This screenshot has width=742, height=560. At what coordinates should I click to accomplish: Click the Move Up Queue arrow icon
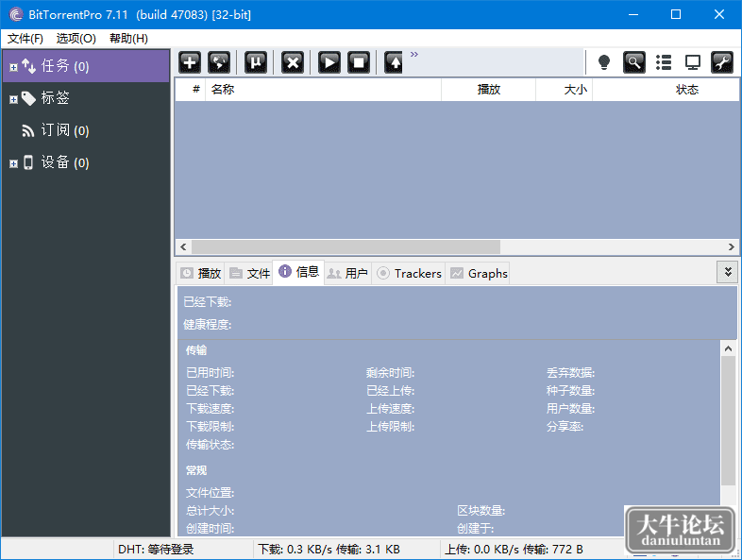(x=394, y=62)
